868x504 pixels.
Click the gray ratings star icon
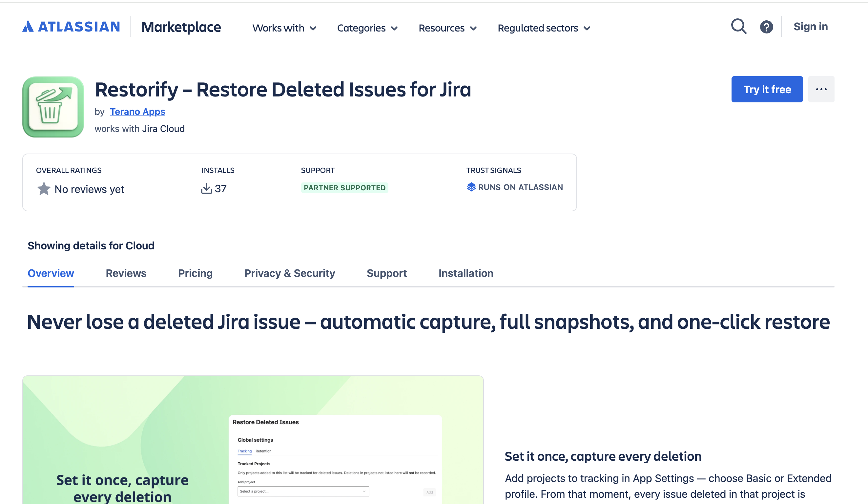(44, 189)
